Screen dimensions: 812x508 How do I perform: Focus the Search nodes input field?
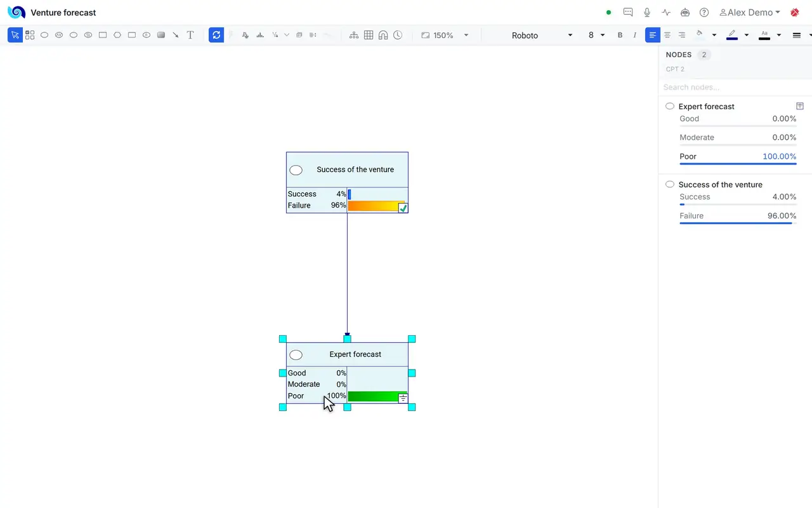coord(735,87)
